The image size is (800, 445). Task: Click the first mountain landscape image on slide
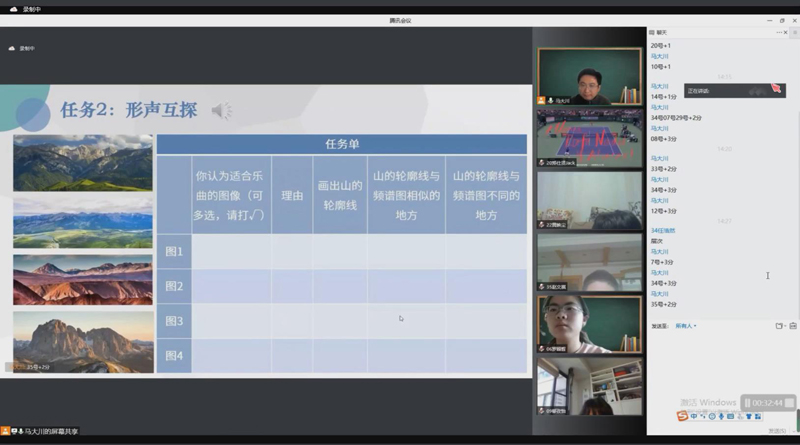[83, 162]
